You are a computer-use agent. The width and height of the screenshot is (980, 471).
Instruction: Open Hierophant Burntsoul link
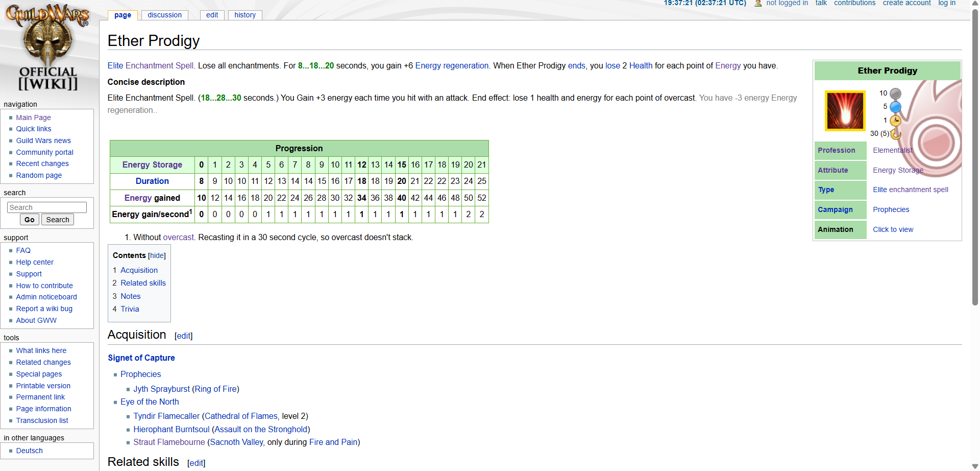171,429
